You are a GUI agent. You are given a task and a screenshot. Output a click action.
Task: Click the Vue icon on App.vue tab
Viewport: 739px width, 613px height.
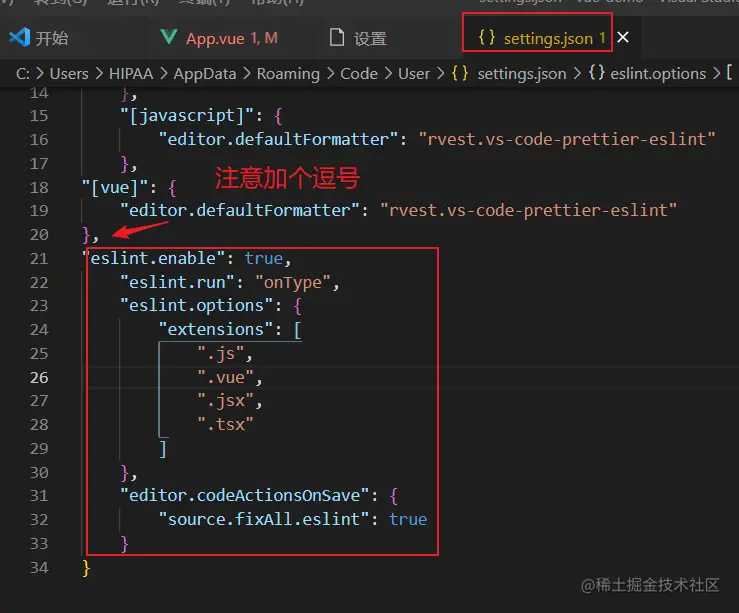169,37
